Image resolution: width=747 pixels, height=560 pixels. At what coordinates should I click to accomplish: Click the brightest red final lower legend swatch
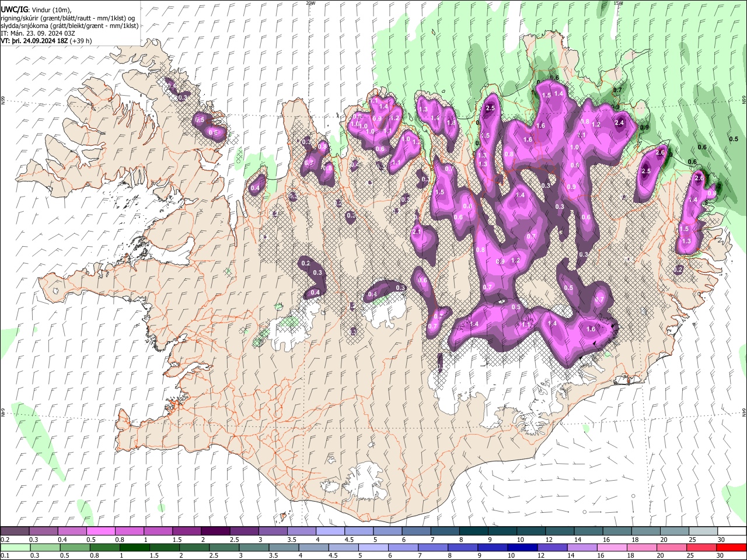coord(730,547)
